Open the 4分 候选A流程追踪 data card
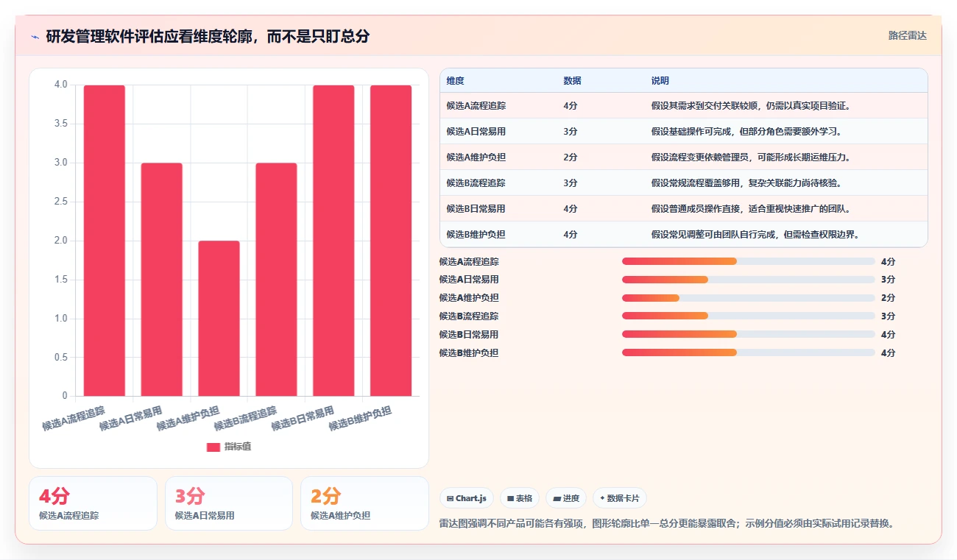This screenshot has width=957, height=560. (93, 503)
